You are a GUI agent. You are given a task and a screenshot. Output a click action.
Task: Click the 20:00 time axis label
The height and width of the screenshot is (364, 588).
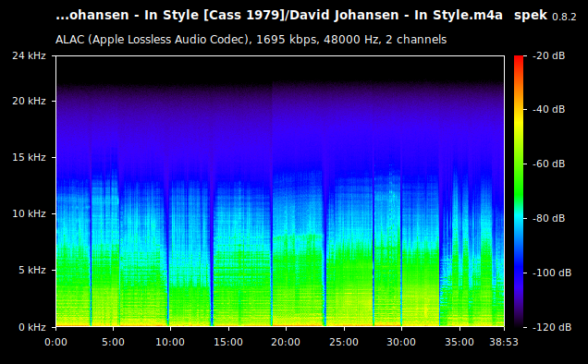286,342
